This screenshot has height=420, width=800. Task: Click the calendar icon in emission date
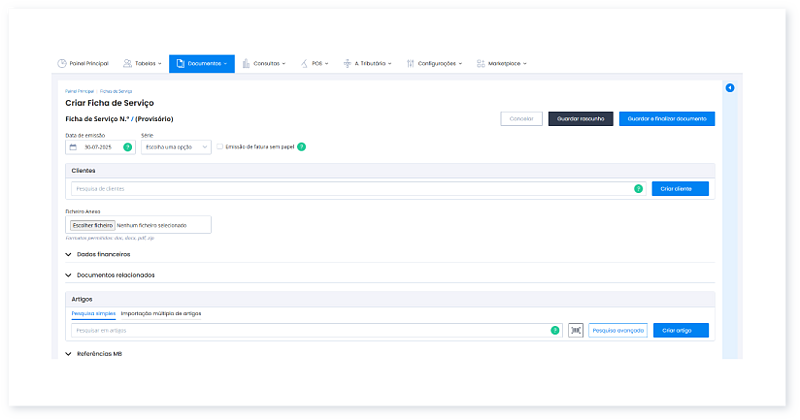tap(73, 147)
